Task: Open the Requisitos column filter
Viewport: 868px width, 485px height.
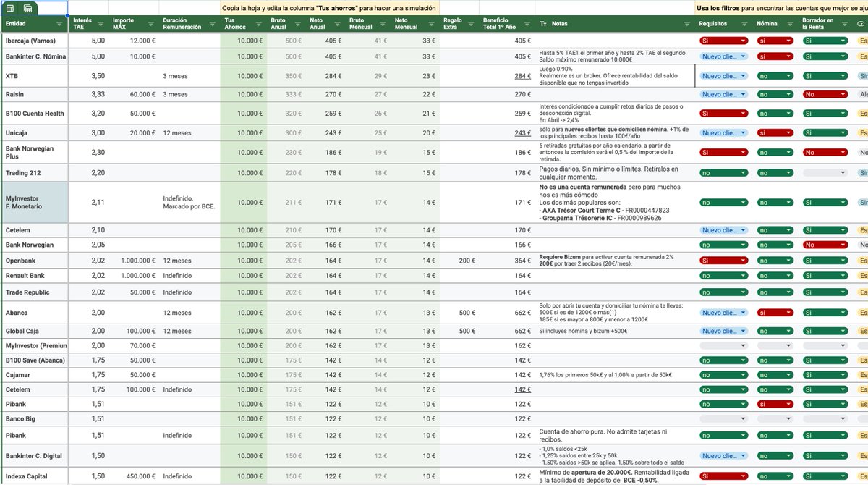Action: [744, 24]
